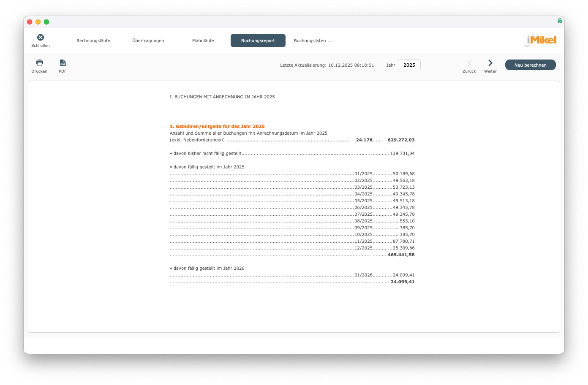Minimize the window using the yellow button
Viewport: 588px width, 385px height.
pos(38,22)
